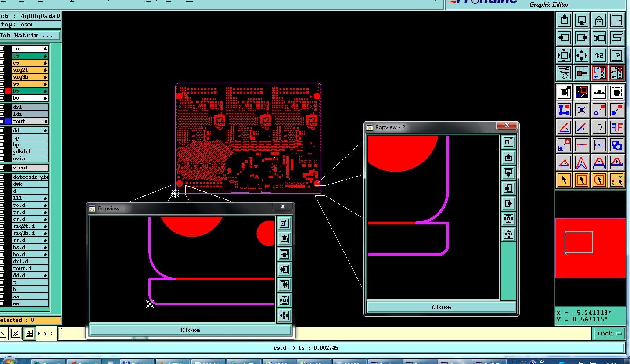Toggle the checkbox for layer cs
The image size is (630, 364).
coord(2,63)
